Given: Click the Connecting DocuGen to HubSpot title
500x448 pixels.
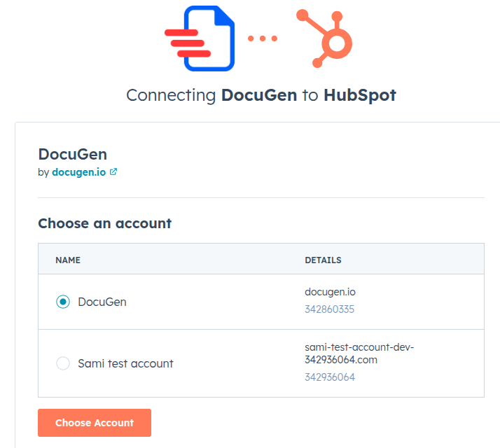Looking at the screenshot, I should [261, 95].
